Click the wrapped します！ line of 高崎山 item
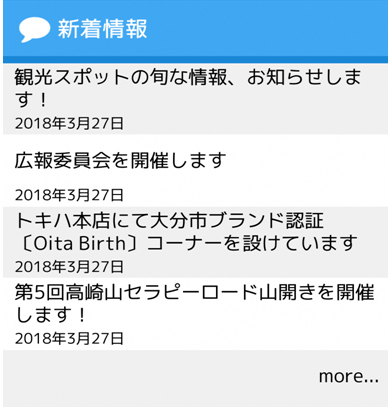This screenshot has height=407, width=388. point(51,315)
